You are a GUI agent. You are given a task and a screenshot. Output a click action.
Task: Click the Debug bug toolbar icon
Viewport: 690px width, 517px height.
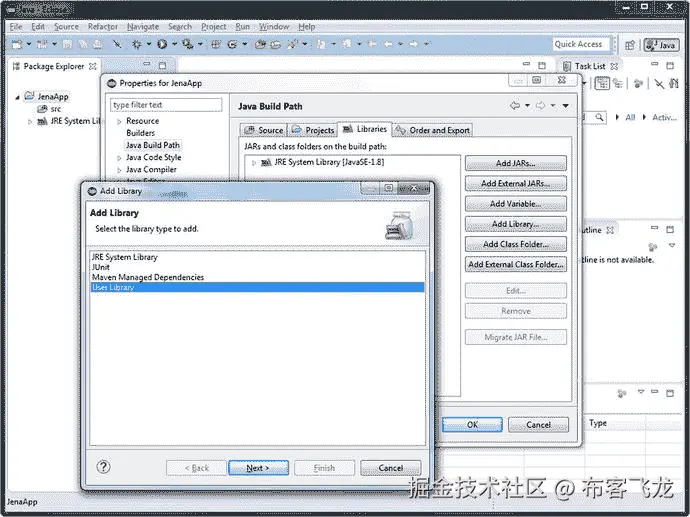(x=137, y=44)
